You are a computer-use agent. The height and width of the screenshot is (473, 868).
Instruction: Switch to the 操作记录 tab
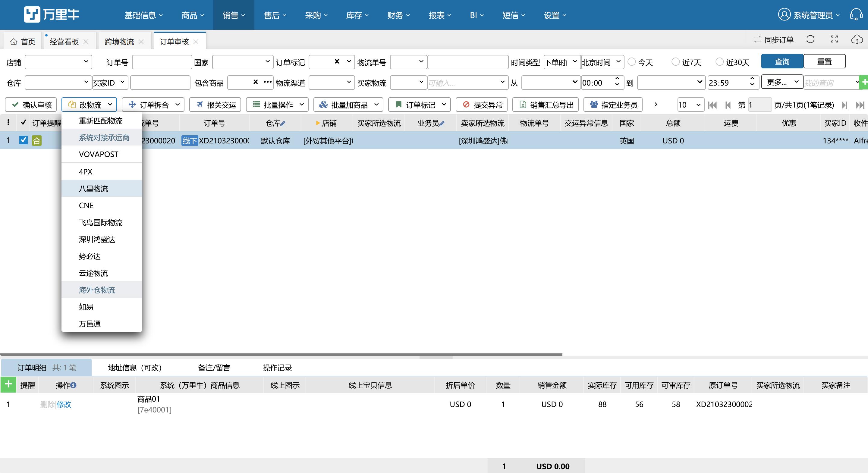coord(277,368)
